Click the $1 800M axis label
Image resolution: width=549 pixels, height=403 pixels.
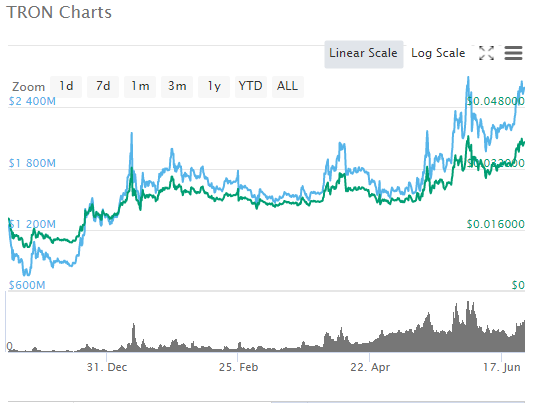tap(32, 163)
